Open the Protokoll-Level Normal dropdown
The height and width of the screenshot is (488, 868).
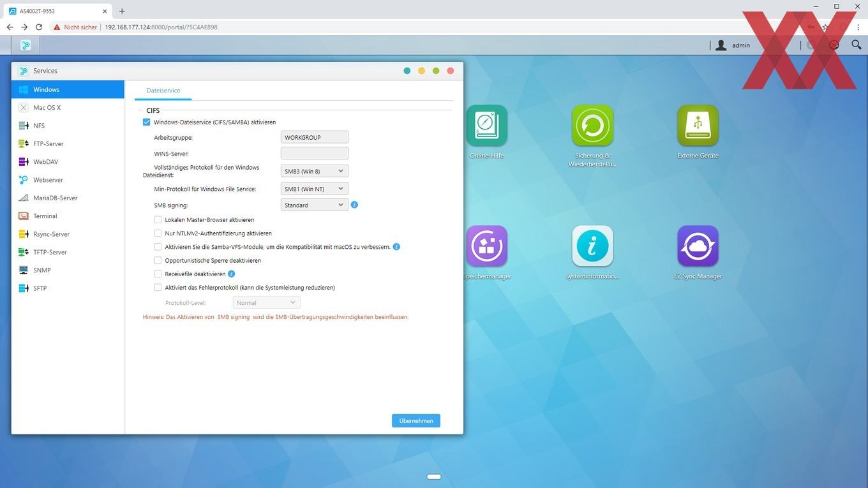pyautogui.click(x=267, y=302)
